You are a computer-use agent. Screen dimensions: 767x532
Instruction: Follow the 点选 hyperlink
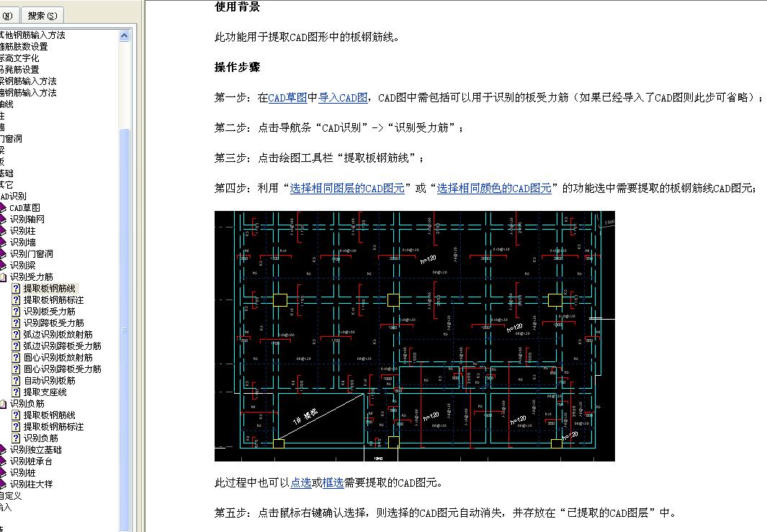click(301, 483)
